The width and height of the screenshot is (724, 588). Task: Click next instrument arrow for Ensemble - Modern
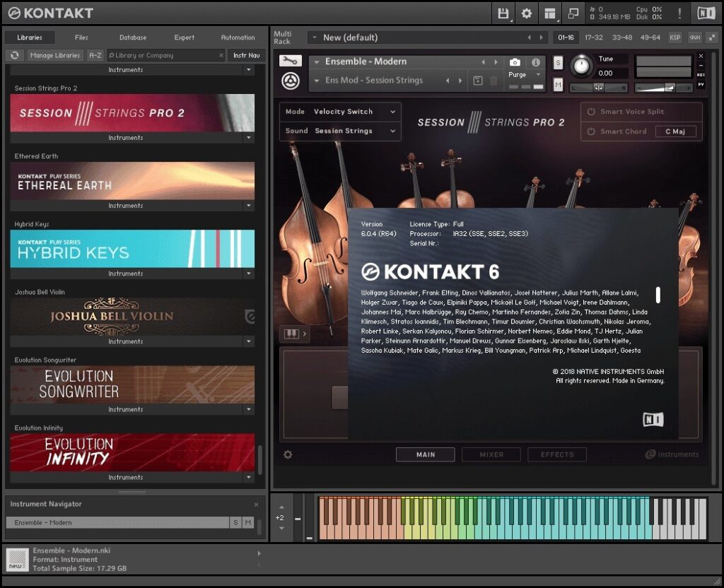click(496, 62)
